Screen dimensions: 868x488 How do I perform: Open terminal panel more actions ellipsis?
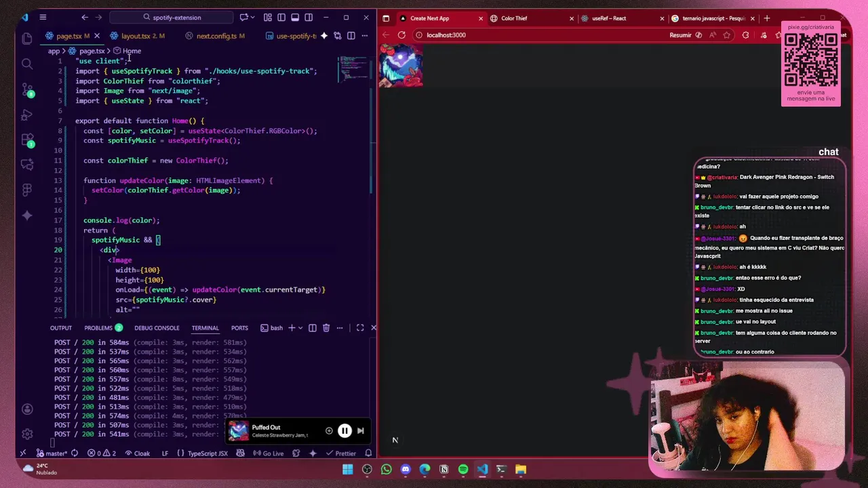point(340,328)
